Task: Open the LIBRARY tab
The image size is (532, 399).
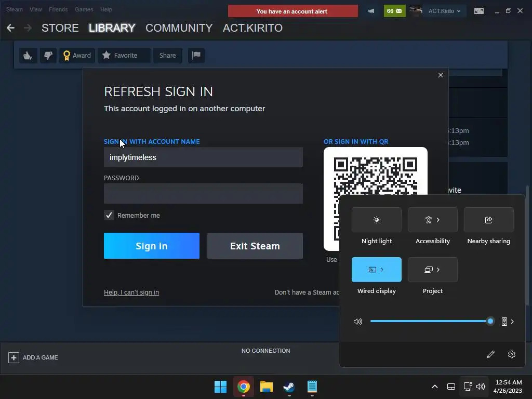Action: (x=112, y=28)
